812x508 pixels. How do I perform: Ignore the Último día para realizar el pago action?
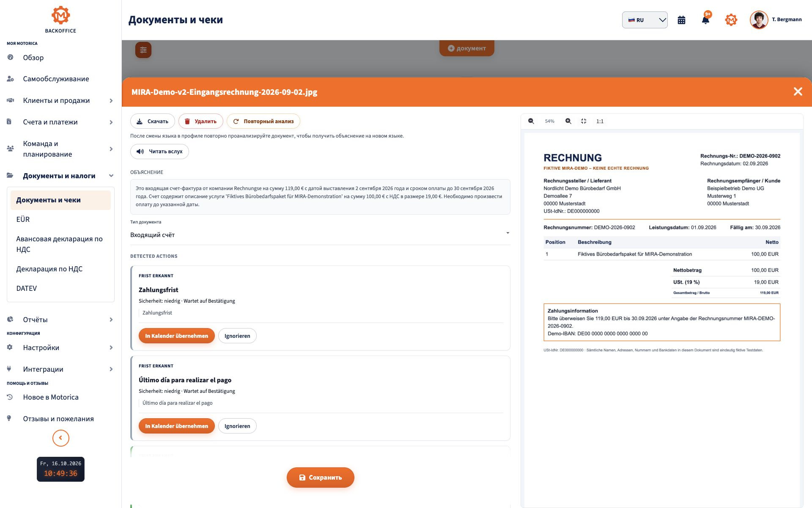(237, 426)
